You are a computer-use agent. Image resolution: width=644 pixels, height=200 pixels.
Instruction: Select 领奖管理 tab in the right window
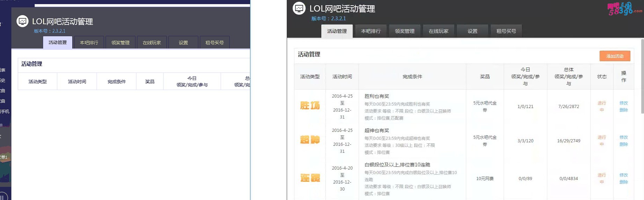click(405, 31)
